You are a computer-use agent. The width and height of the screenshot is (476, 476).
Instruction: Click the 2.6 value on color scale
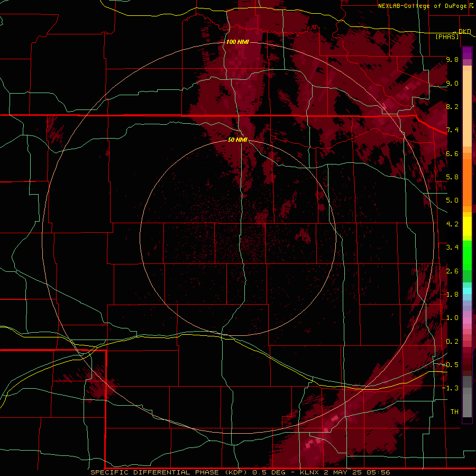click(x=452, y=271)
